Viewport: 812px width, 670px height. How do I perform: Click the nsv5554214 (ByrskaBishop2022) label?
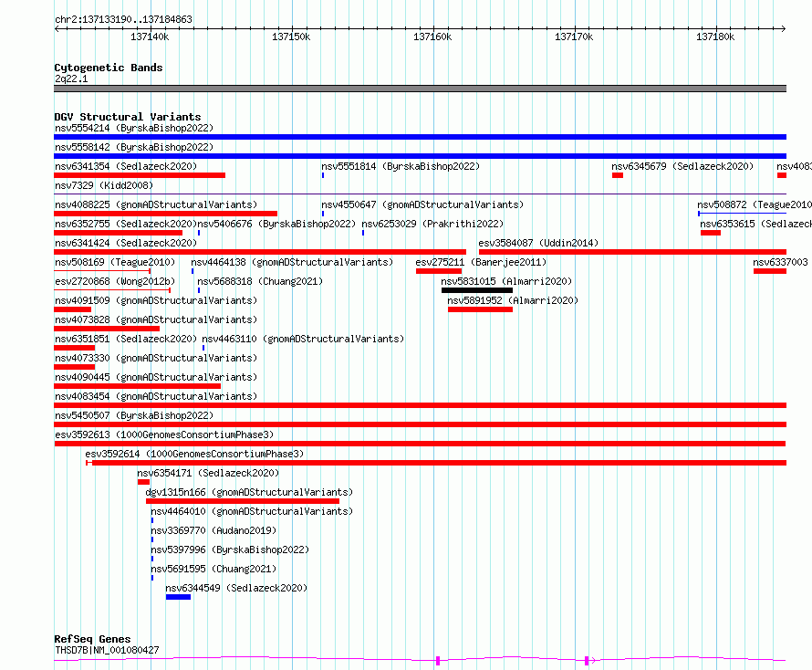(x=134, y=128)
